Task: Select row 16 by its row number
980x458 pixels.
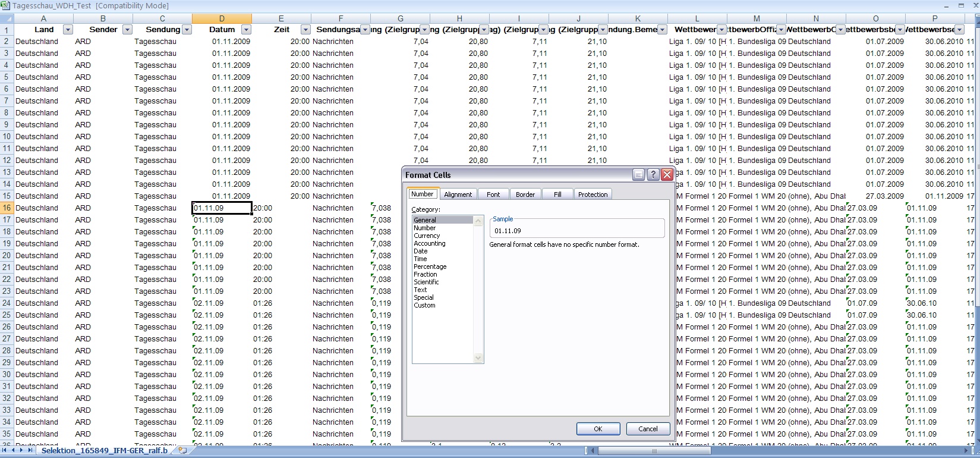Action: pos(7,208)
